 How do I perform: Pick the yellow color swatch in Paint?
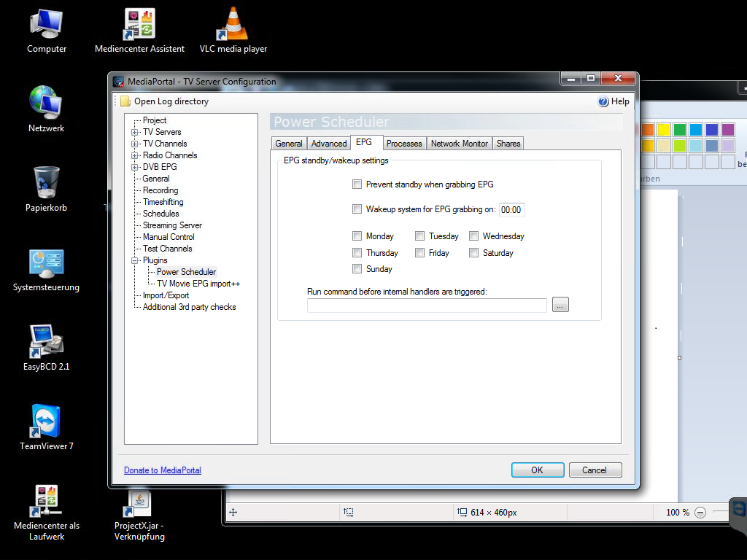coord(664,130)
